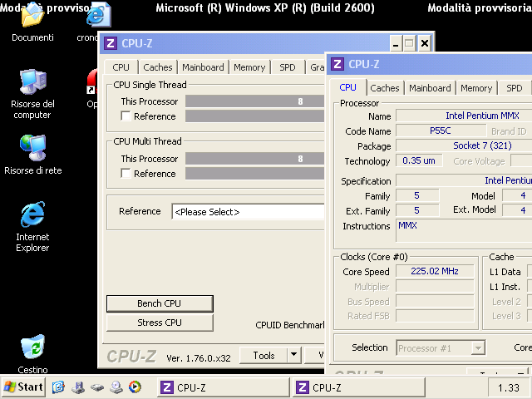Start the Stress CPU test
The height and width of the screenshot is (399, 532).
(160, 323)
